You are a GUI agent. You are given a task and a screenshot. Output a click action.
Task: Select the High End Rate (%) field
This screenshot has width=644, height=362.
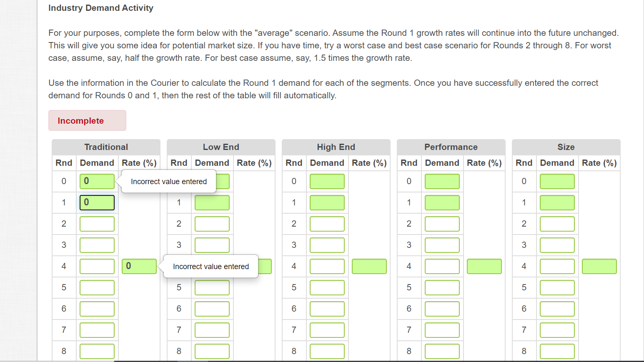[x=369, y=266]
